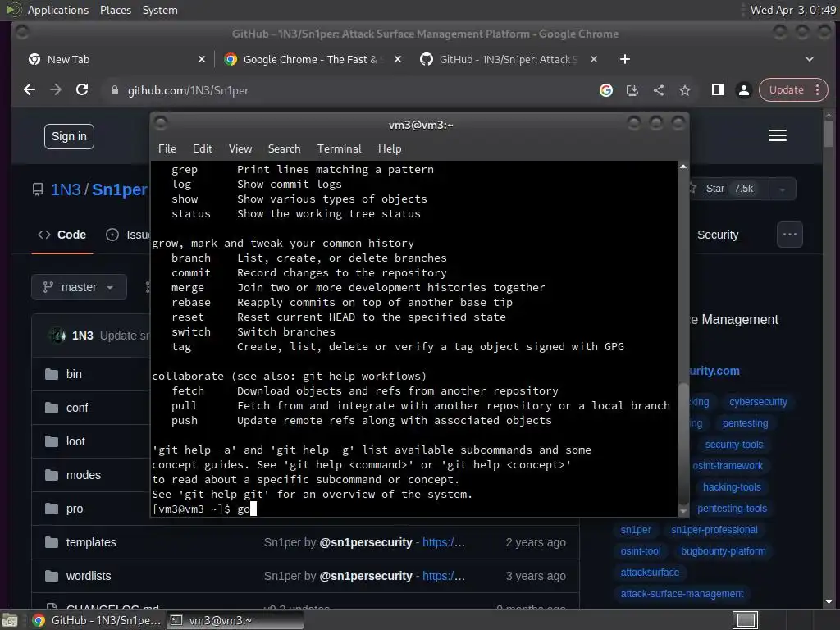Viewport: 840px width, 630px height.
Task: Click the pentesting topic tag
Action: tap(745, 423)
